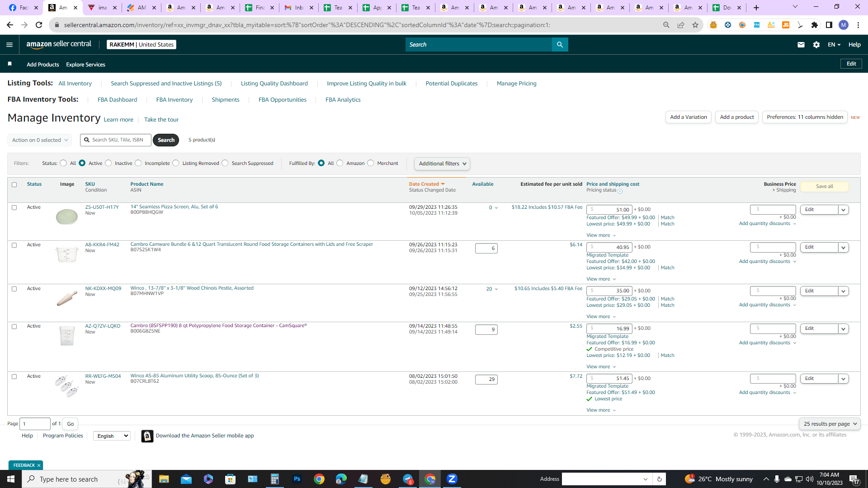Screen dimensions: 868x488
Task: Expand Add quantity discounts for AZ-Q7ZV-LQKO
Action: click(x=768, y=343)
